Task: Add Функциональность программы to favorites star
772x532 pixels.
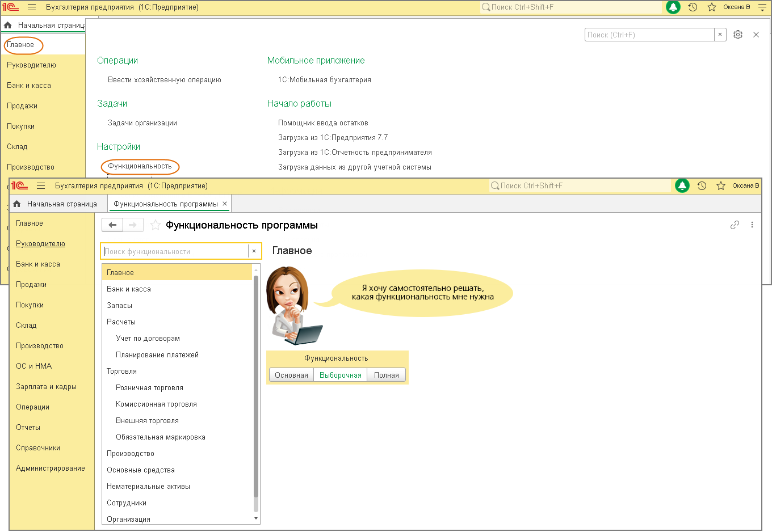Action: 156,225
